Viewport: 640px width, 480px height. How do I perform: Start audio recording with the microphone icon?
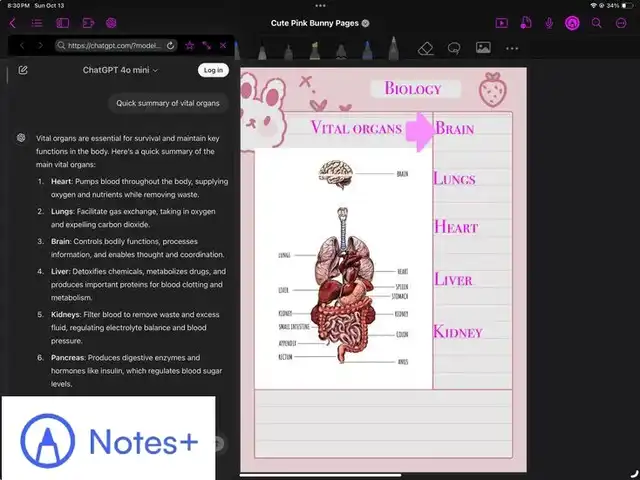[x=549, y=22]
